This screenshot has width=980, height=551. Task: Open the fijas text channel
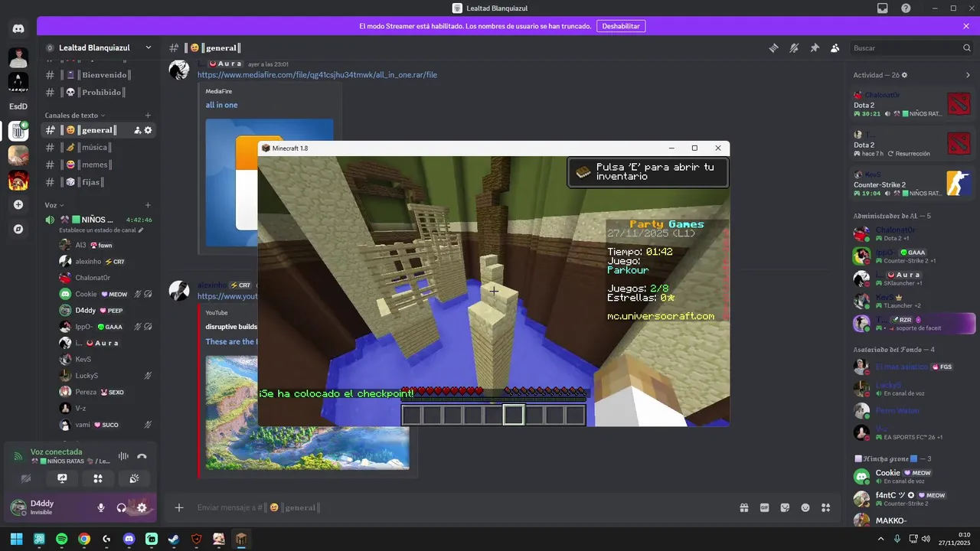(99, 182)
